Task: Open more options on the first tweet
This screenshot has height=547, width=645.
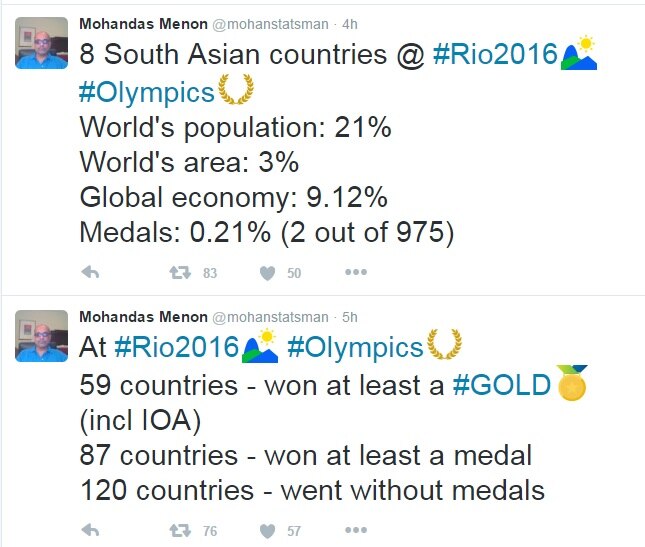Action: coord(356,272)
